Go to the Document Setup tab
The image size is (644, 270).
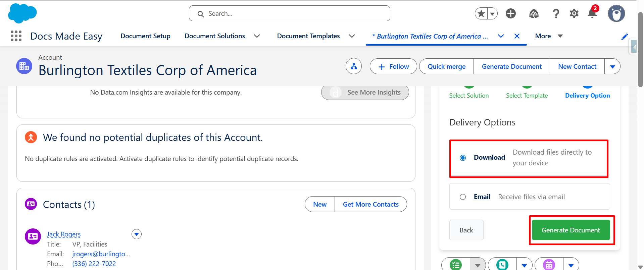tap(146, 36)
